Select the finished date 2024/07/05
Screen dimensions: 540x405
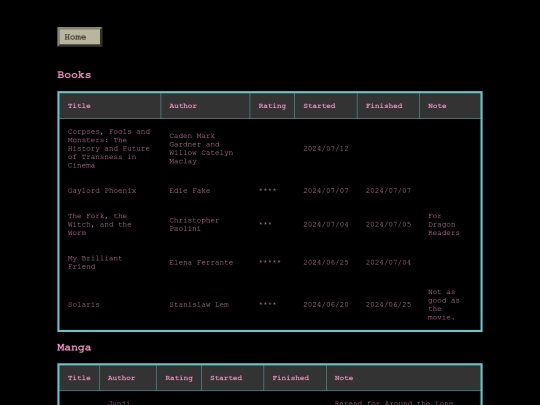(388, 224)
